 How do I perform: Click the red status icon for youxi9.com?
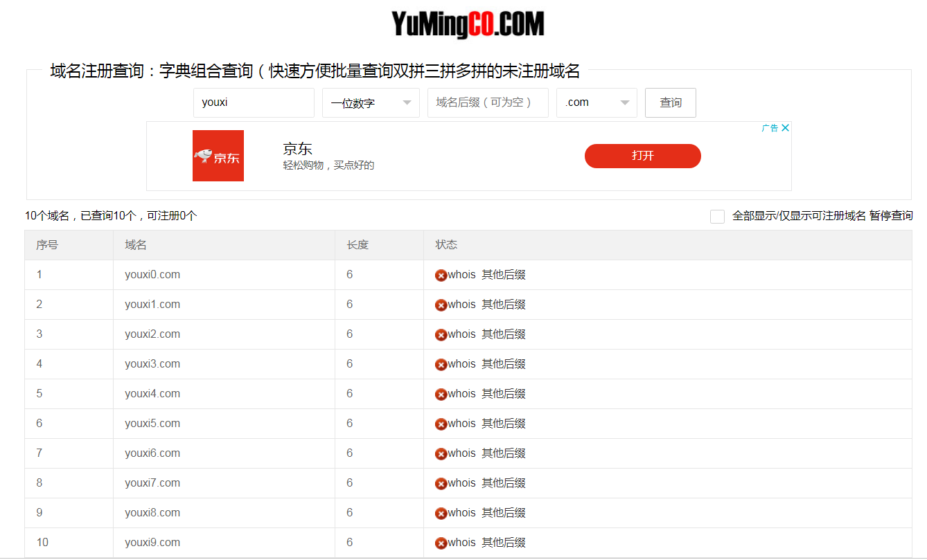tap(441, 543)
